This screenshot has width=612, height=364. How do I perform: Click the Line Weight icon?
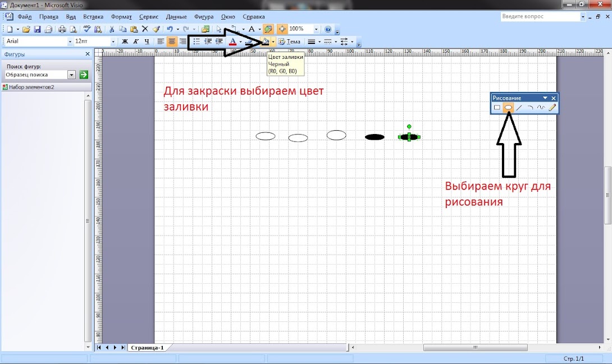(312, 42)
